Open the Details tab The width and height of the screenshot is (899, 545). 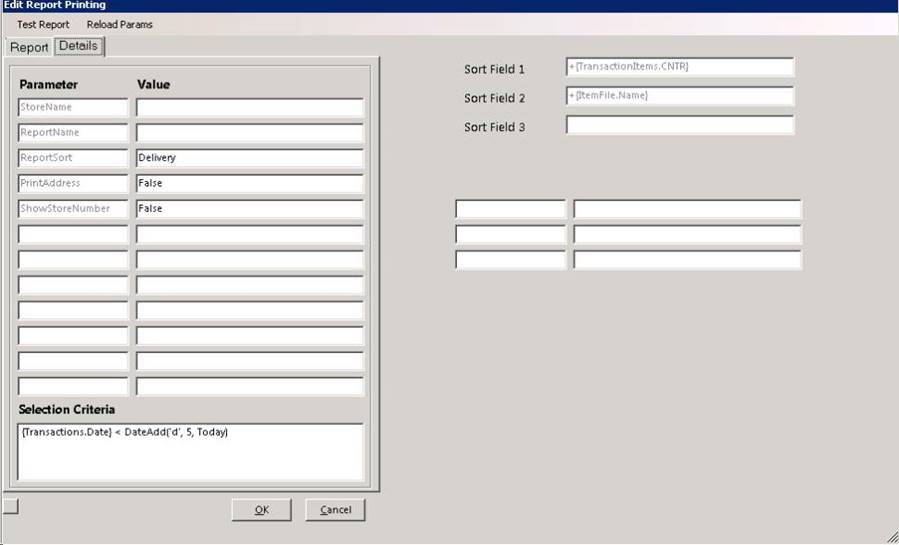tap(79, 46)
